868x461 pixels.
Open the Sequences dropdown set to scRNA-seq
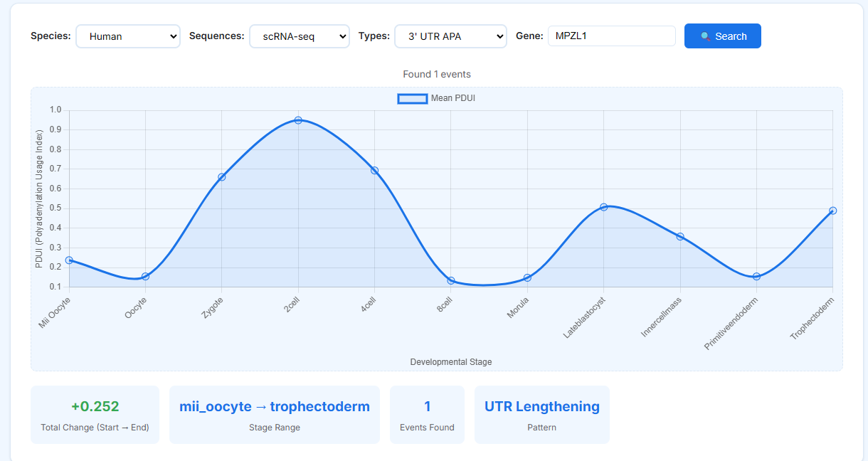coord(300,36)
